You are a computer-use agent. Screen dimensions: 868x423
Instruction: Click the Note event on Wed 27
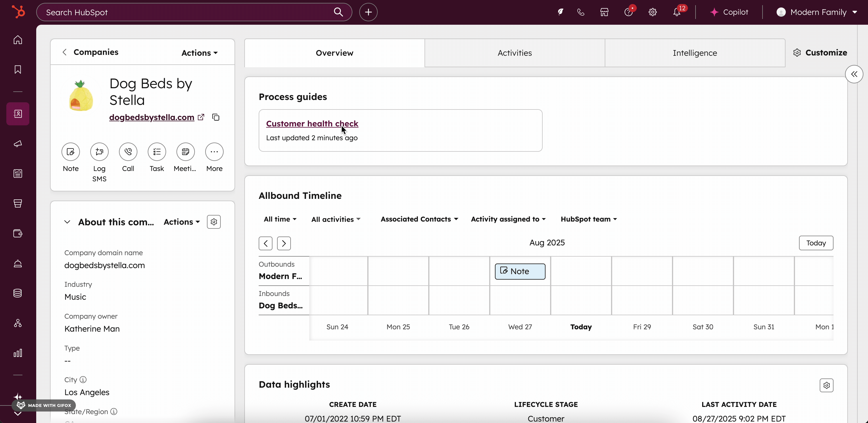click(520, 272)
